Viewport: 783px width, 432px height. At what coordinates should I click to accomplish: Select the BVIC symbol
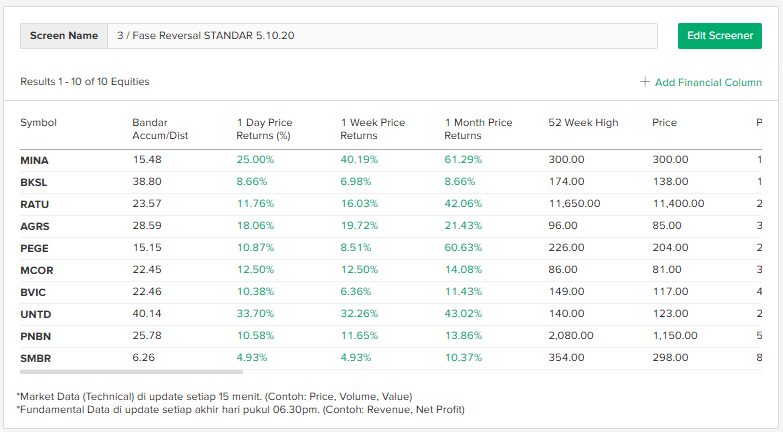click(33, 292)
